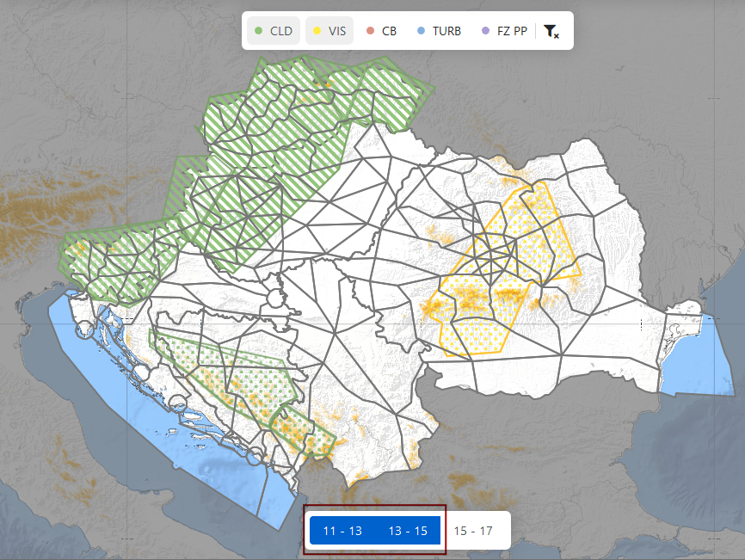
Task: Enable the CB filter
Action: coord(381,31)
